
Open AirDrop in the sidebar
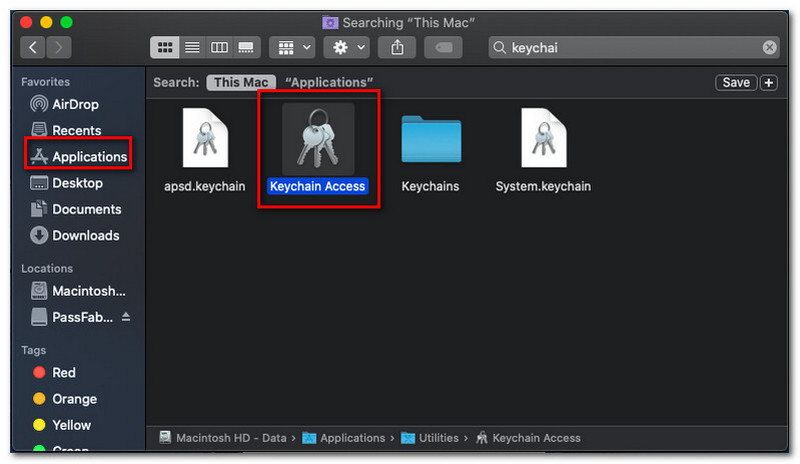(x=76, y=104)
